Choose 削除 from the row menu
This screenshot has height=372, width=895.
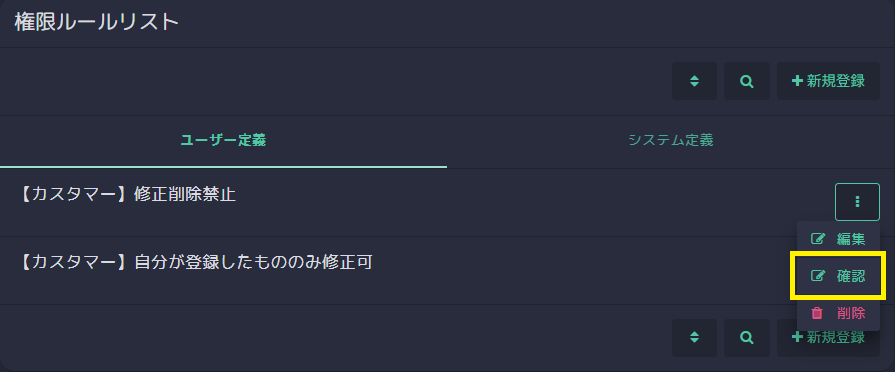coord(838,313)
